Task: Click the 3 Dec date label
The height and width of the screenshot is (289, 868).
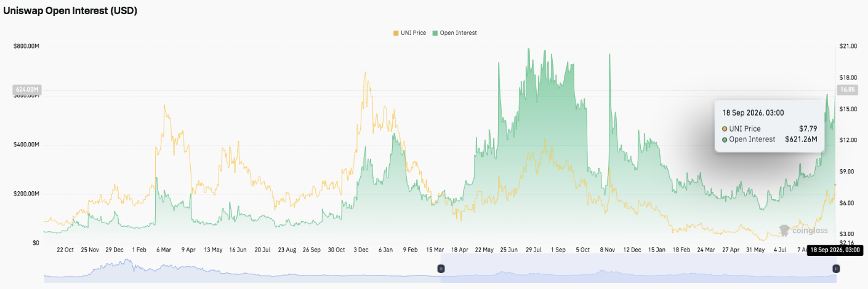Action: pos(361,250)
